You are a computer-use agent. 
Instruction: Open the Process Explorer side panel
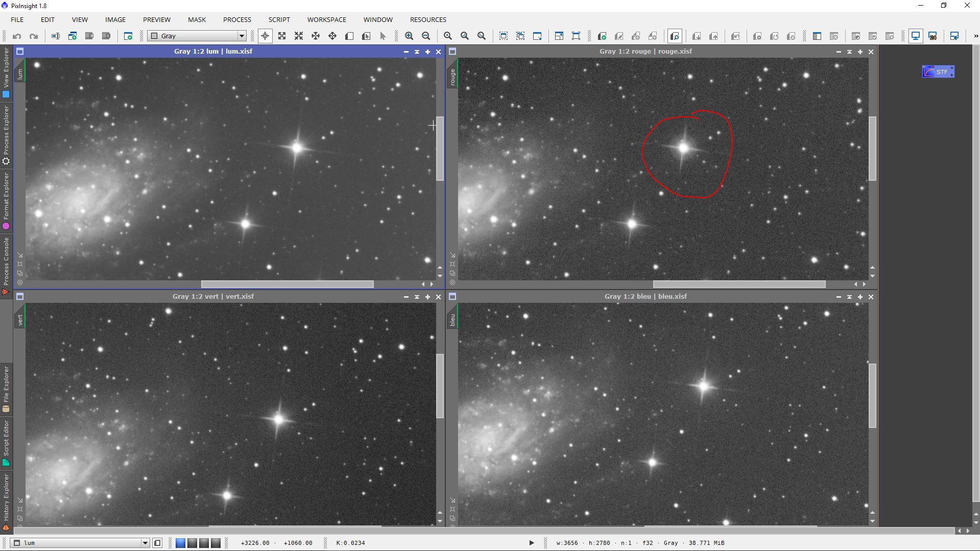point(6,135)
